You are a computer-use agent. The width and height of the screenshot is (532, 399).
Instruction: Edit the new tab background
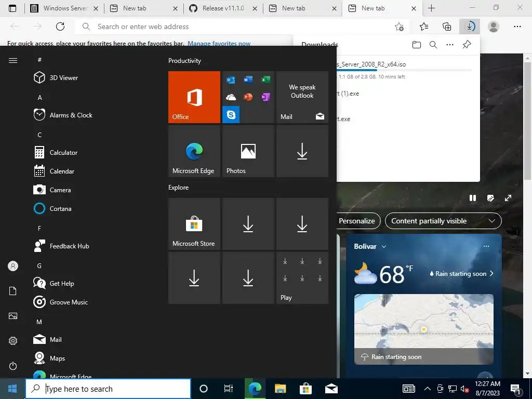point(490,198)
